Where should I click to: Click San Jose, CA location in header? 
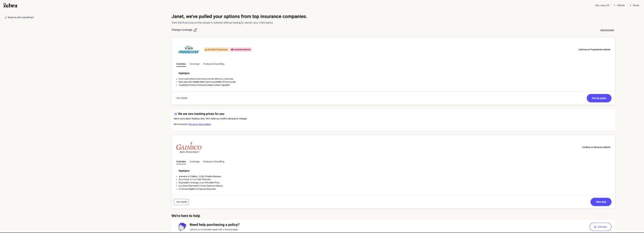tap(602, 5)
